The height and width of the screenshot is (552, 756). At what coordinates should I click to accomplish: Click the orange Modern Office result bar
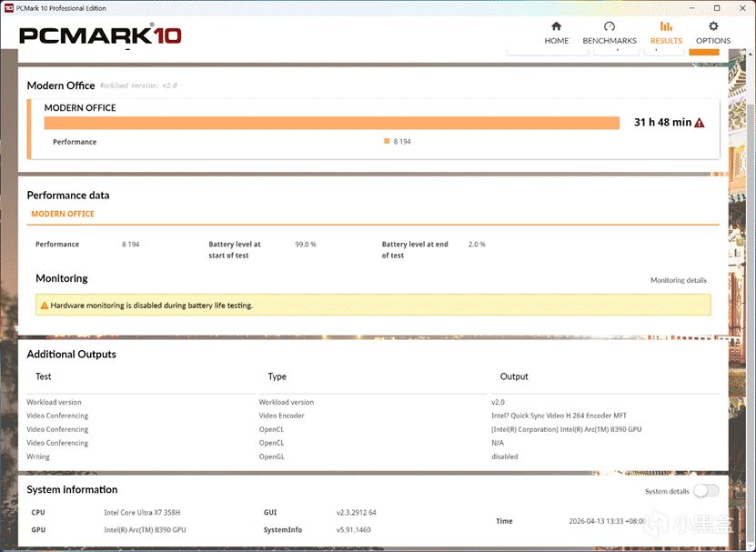[x=332, y=123]
